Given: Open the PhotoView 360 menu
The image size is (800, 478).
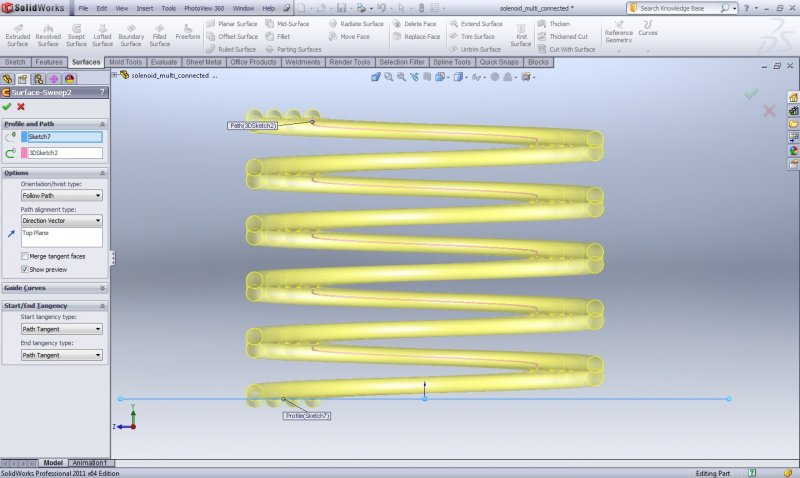Looking at the screenshot, I should pyautogui.click(x=204, y=8).
